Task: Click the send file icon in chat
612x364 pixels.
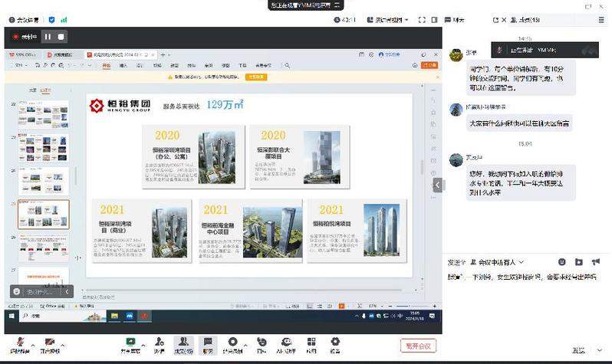Action: (x=579, y=262)
